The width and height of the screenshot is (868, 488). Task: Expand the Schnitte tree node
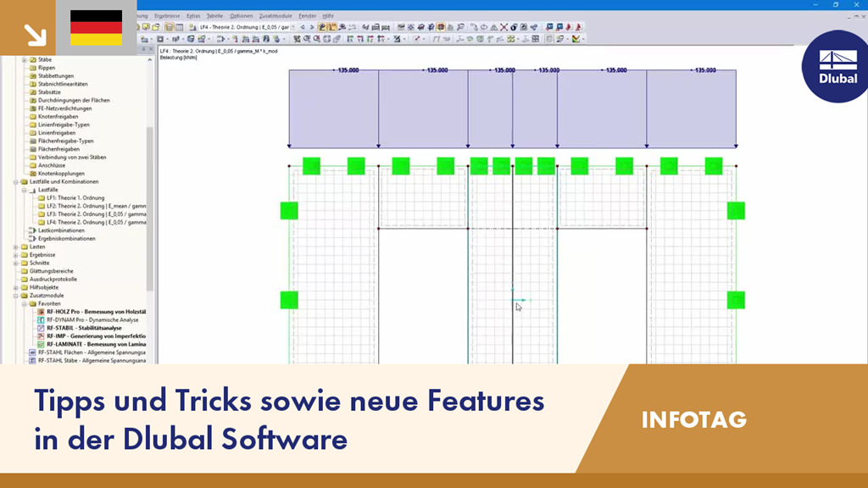pyautogui.click(x=16, y=263)
